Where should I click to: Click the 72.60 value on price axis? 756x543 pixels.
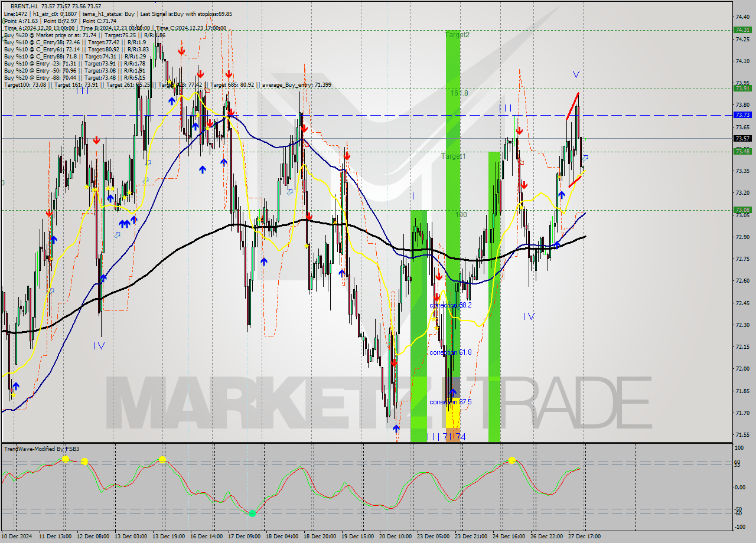(742, 281)
